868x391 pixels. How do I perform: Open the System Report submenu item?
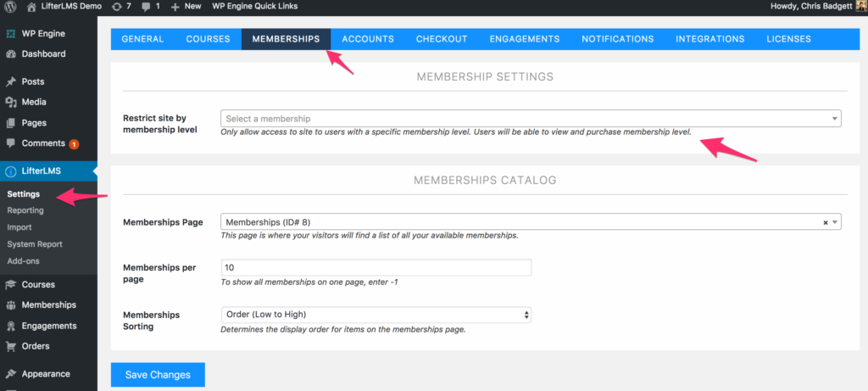(x=35, y=244)
